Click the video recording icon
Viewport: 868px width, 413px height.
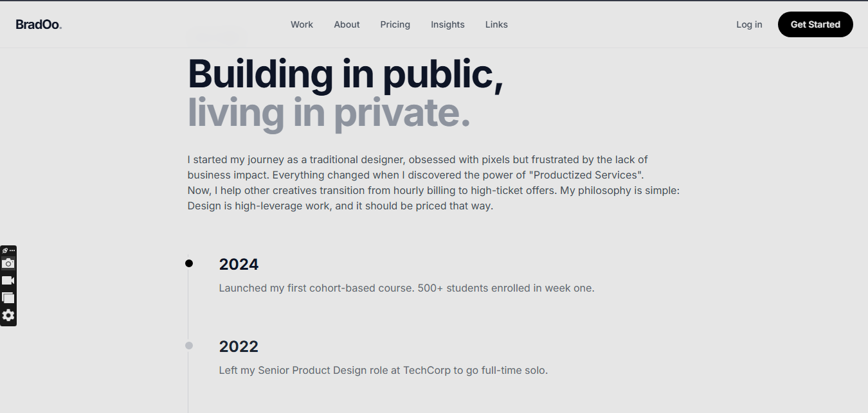(x=8, y=281)
